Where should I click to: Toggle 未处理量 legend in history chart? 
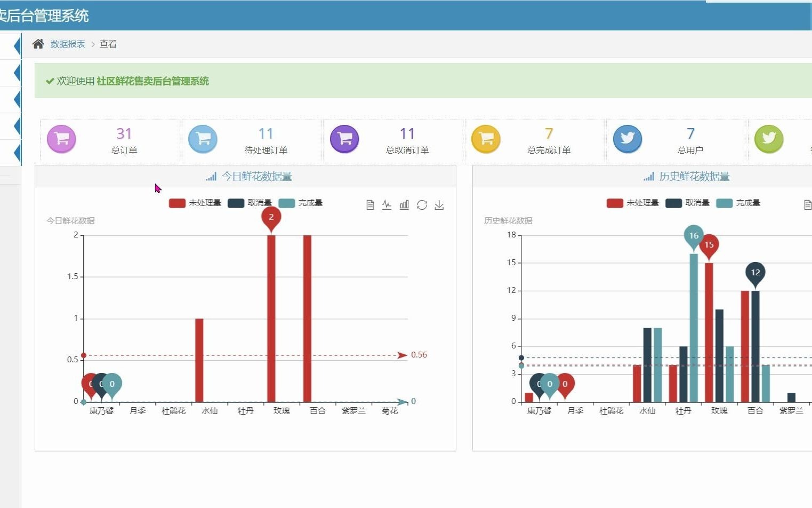coord(633,203)
